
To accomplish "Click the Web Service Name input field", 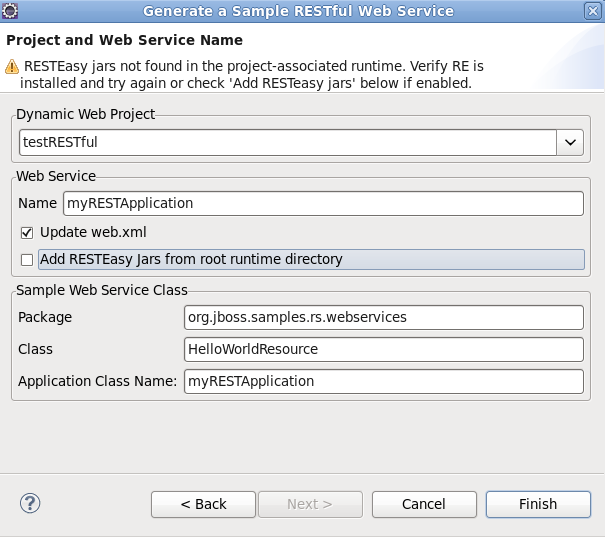I will pyautogui.click(x=323, y=203).
